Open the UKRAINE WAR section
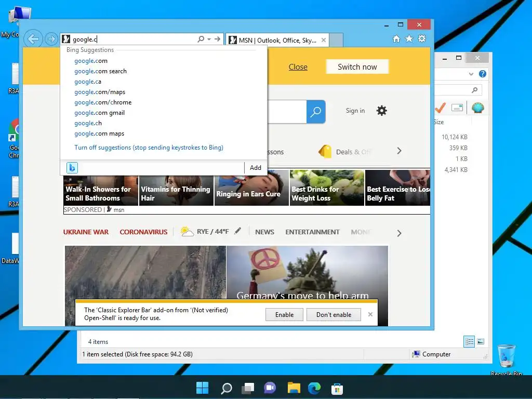This screenshot has height=399, width=532. pyautogui.click(x=86, y=232)
